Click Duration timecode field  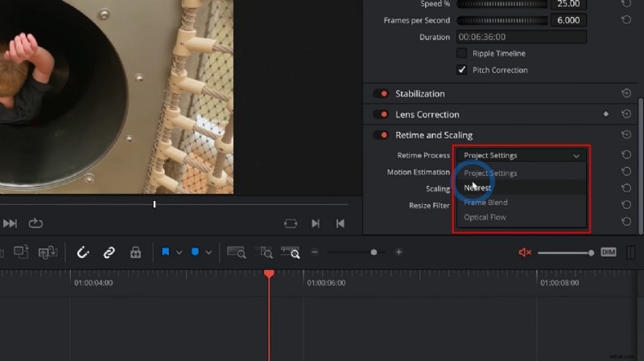(x=521, y=37)
